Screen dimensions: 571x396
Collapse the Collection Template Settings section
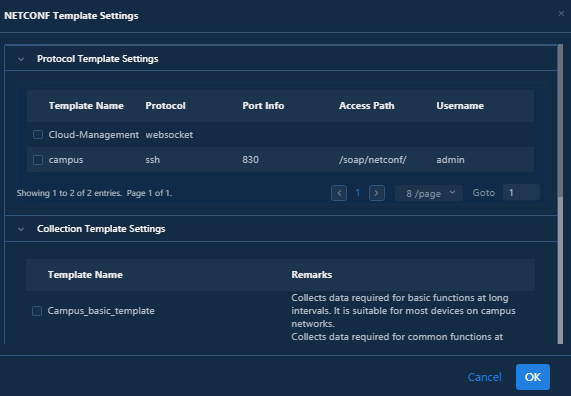click(21, 229)
